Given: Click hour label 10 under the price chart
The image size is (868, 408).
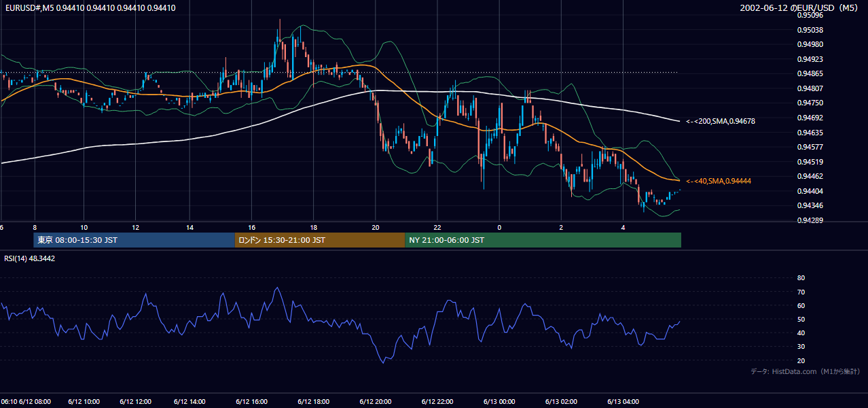Looking at the screenshot, I should (x=84, y=227).
